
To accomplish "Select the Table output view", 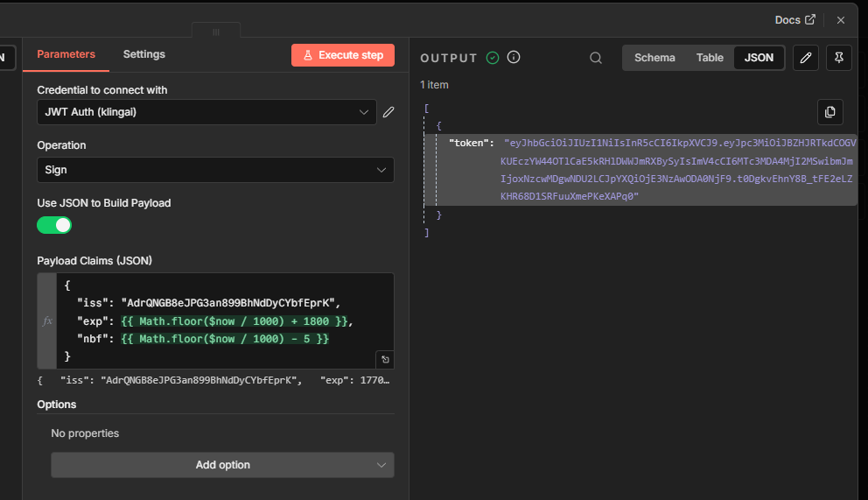I will (710, 58).
